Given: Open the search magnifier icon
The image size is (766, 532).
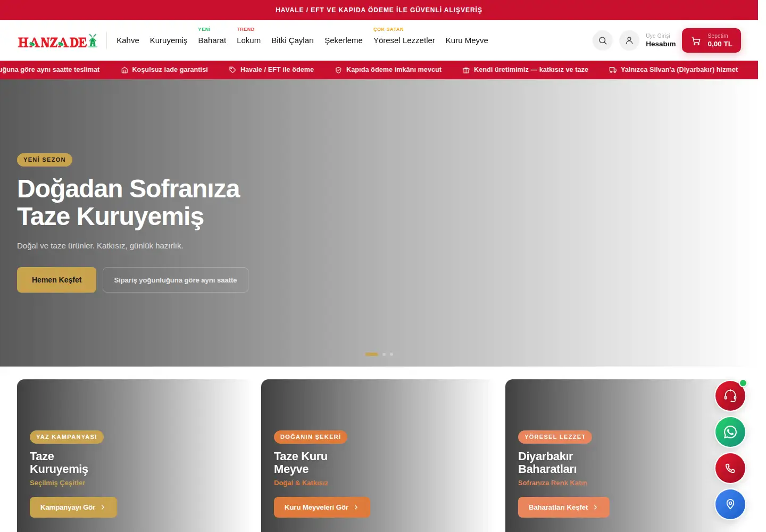Looking at the screenshot, I should (603, 40).
